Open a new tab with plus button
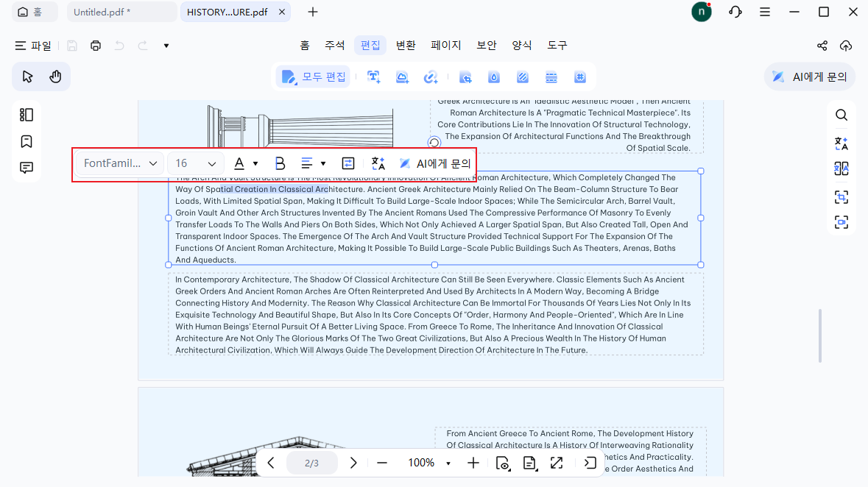868x487 pixels. coord(313,12)
